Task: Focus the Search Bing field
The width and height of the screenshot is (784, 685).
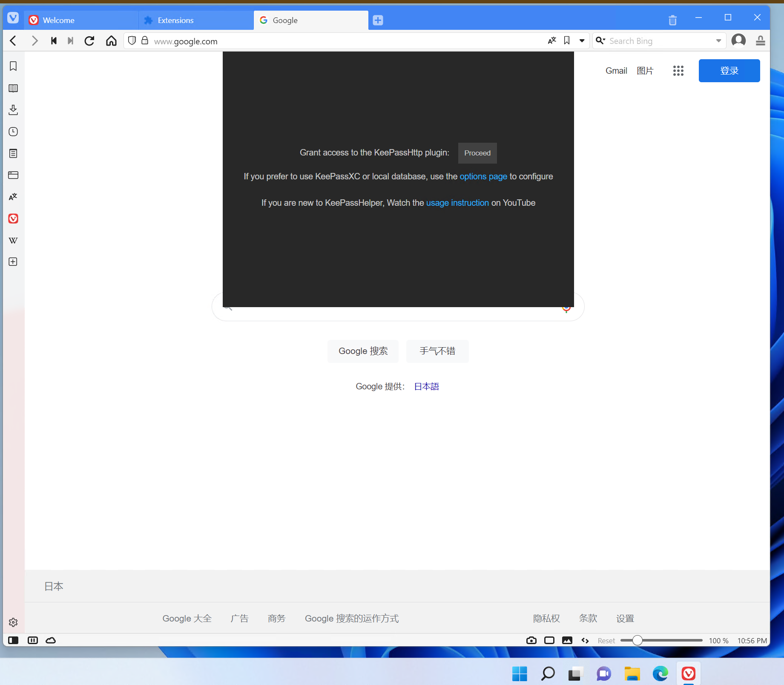Action: pos(660,41)
